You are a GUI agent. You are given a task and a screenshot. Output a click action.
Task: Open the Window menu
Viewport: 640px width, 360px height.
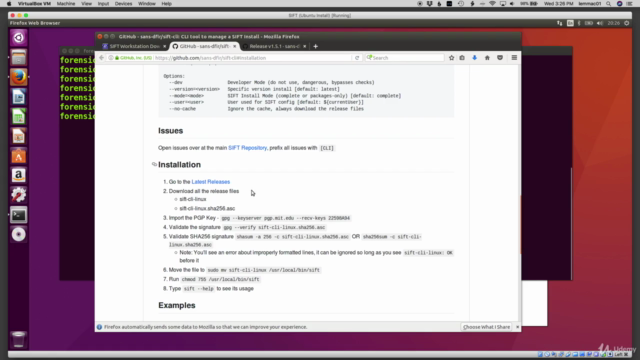(147, 4)
